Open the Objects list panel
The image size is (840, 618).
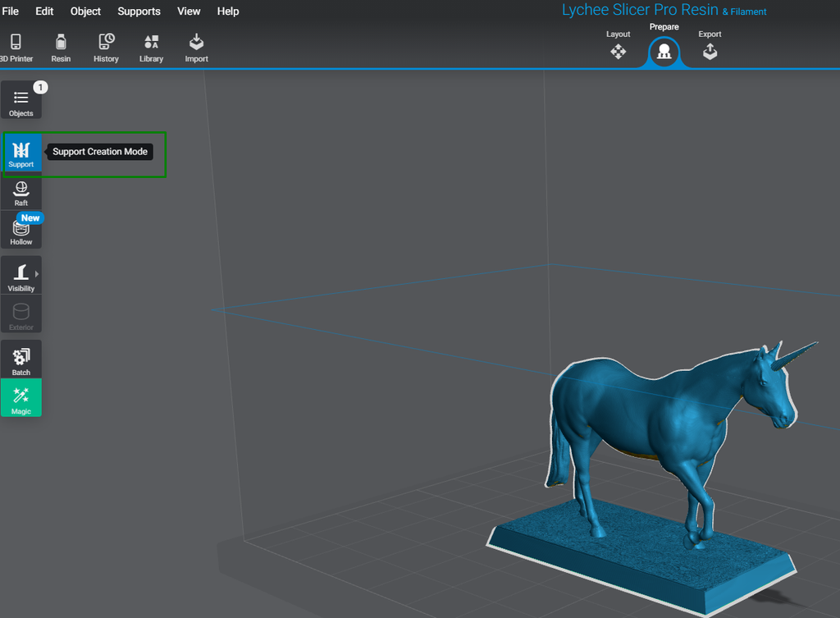tap(21, 99)
